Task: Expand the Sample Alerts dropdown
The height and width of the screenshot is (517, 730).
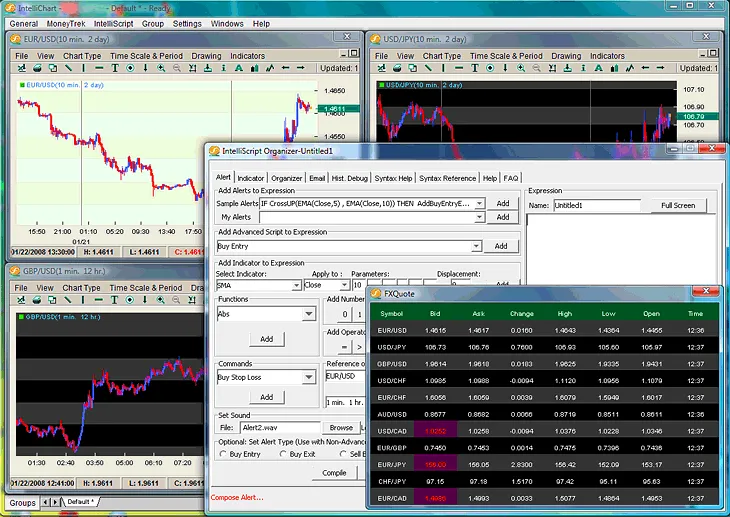Action: 479,203
